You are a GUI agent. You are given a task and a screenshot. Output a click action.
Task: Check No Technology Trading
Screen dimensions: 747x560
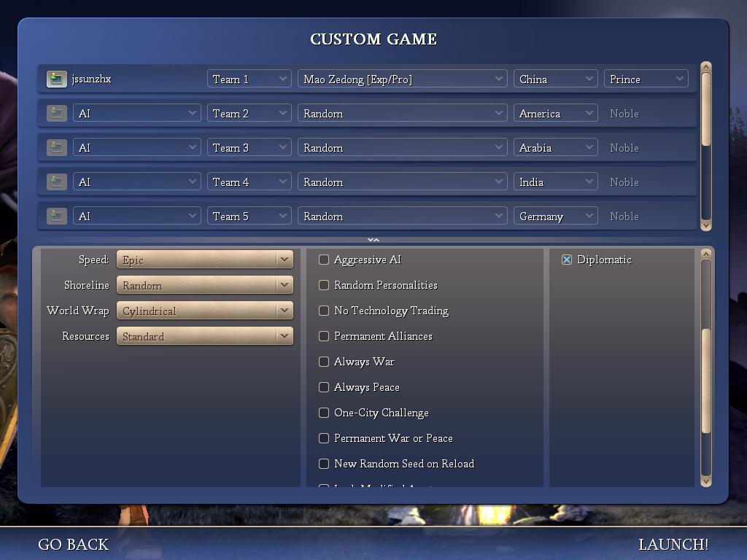click(x=324, y=311)
